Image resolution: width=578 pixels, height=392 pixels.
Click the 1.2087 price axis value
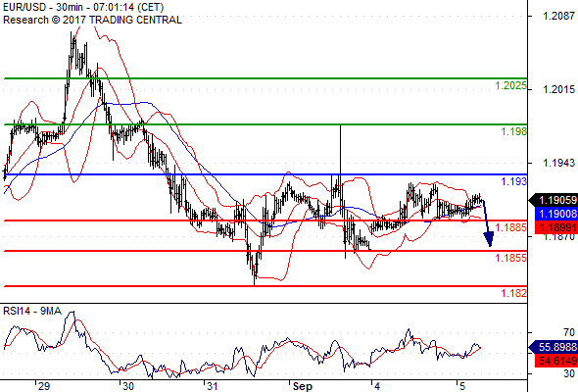point(558,16)
